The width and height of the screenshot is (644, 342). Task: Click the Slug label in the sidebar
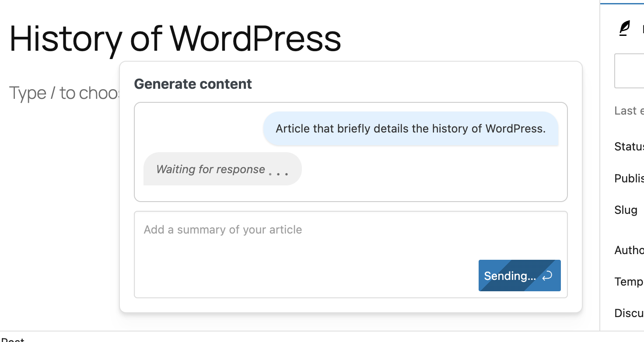(626, 210)
